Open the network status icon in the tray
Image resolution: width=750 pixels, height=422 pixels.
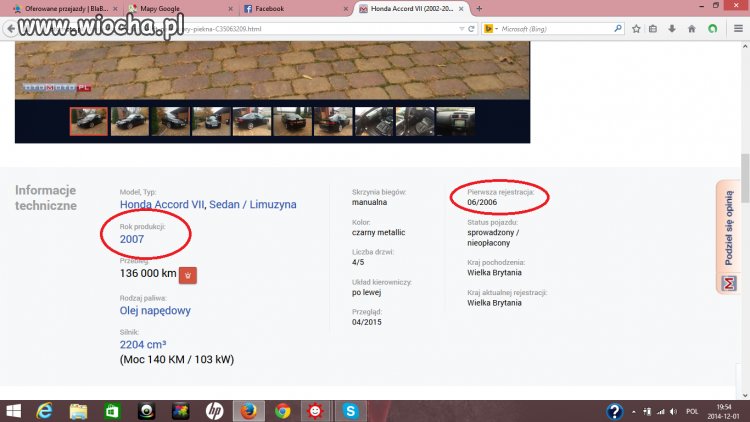661,411
